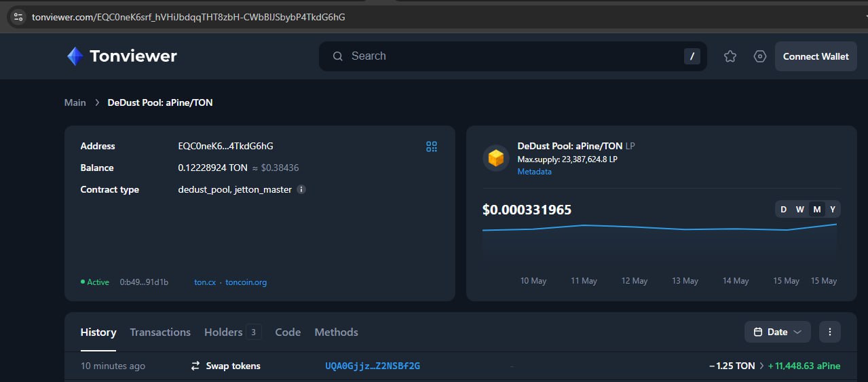The width and height of the screenshot is (868, 382).
Task: Open the Methods tab
Action: tap(336, 332)
